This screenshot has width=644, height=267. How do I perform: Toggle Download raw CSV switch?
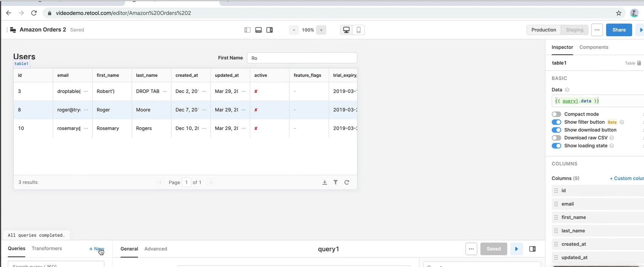click(556, 138)
